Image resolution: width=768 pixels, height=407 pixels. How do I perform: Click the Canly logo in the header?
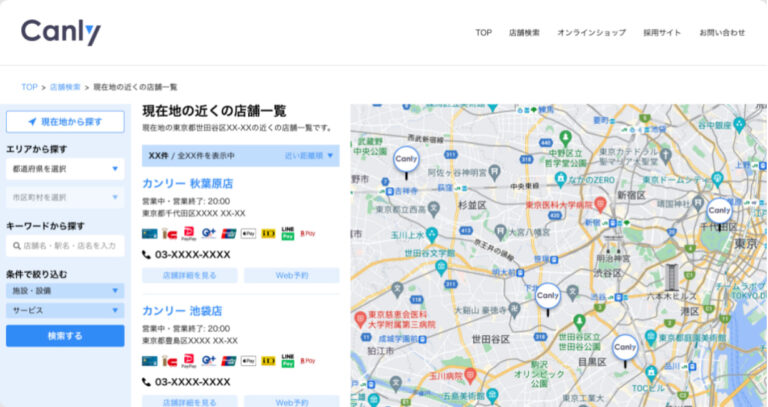tap(61, 32)
